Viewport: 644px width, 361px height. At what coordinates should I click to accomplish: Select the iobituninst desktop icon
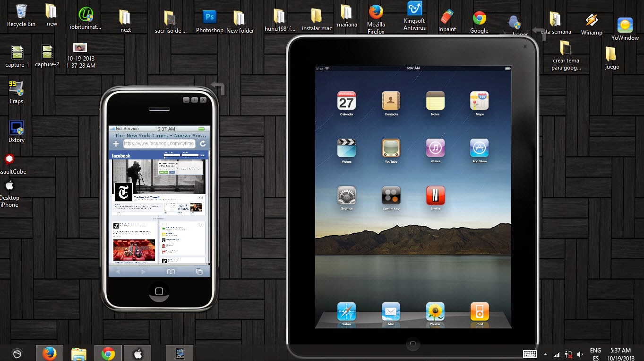tap(86, 19)
